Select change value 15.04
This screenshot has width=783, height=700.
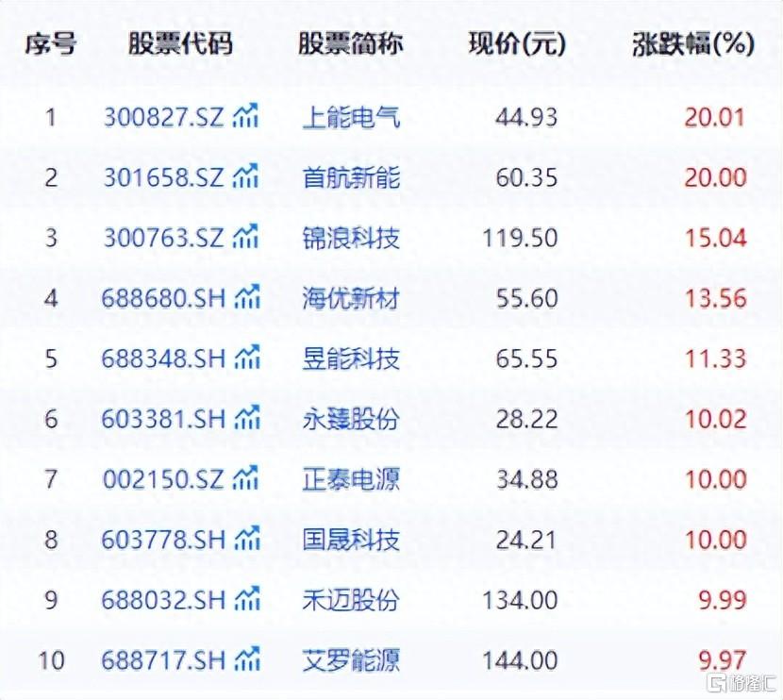715,238
